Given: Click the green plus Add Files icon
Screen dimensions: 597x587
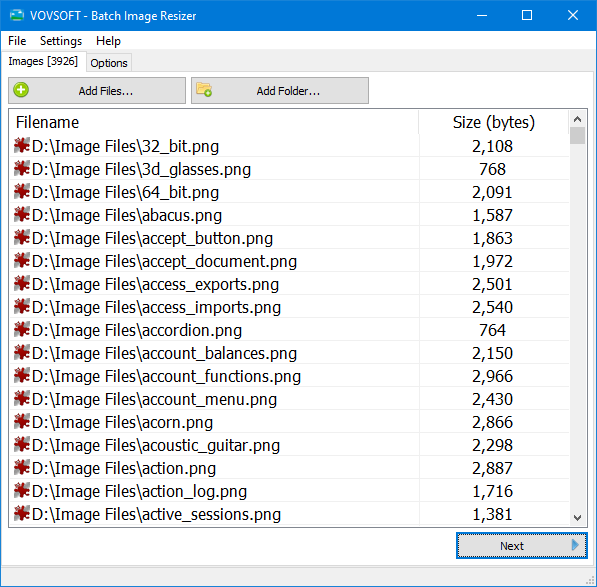Looking at the screenshot, I should pyautogui.click(x=21, y=90).
